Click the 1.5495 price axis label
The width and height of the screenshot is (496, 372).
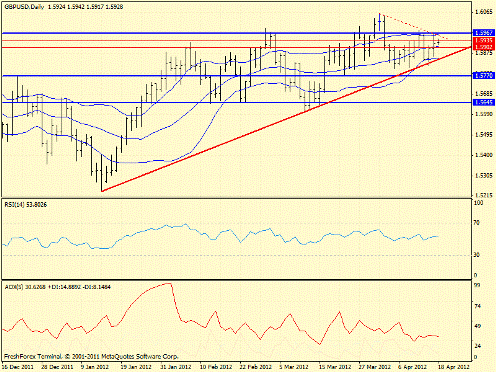click(484, 135)
